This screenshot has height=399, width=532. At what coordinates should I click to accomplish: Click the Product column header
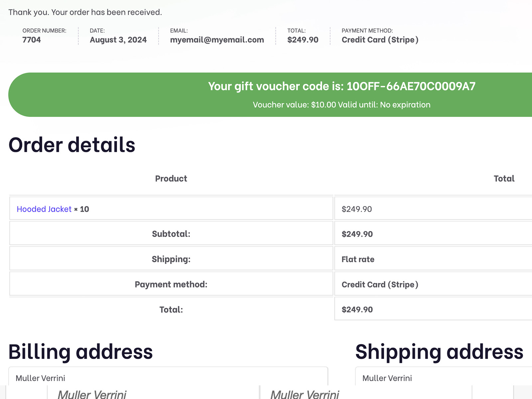pos(171,179)
